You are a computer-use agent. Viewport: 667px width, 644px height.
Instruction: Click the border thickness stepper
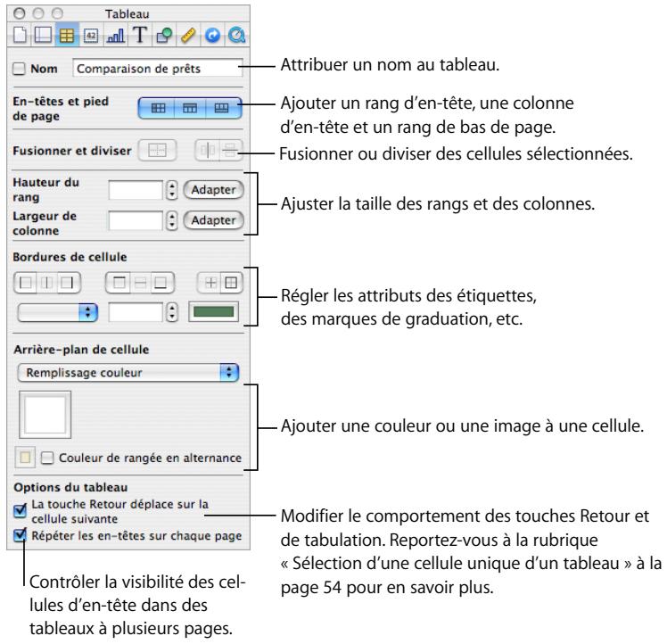point(171,312)
